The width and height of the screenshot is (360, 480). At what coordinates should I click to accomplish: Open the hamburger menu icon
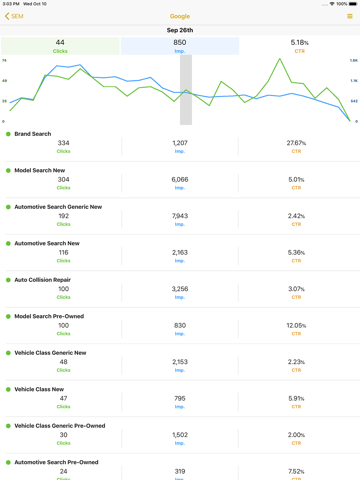pos(350,16)
